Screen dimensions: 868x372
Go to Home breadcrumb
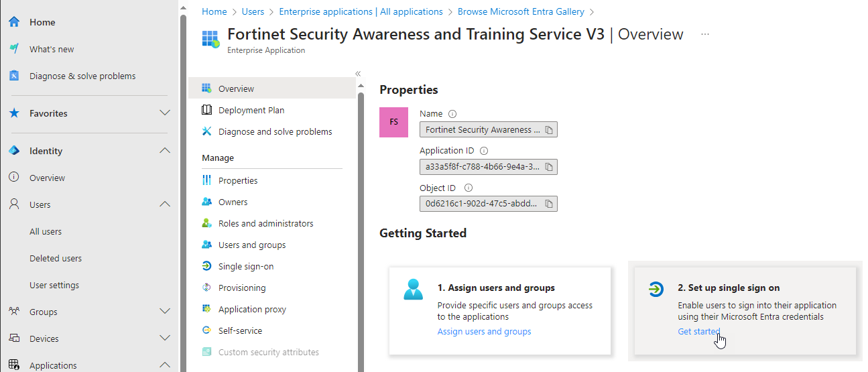214,11
